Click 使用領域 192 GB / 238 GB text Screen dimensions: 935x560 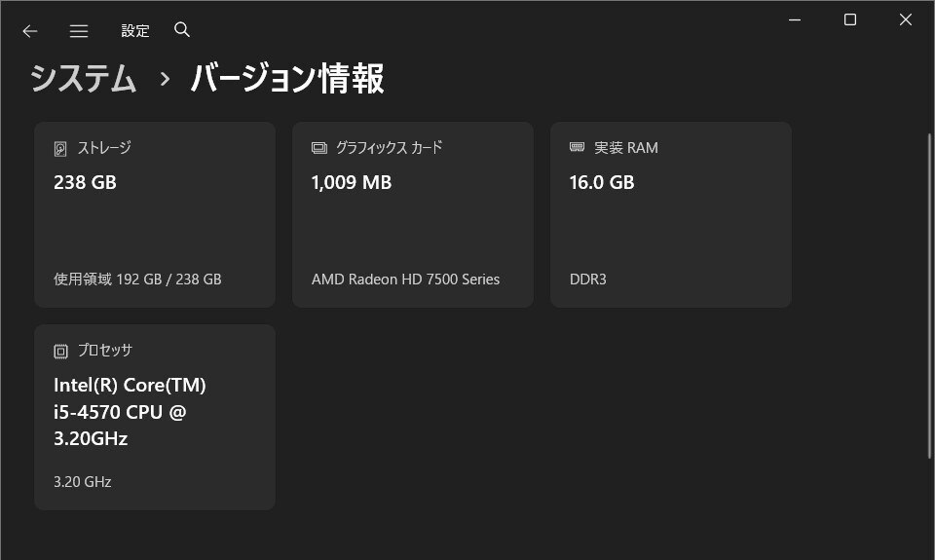point(137,280)
